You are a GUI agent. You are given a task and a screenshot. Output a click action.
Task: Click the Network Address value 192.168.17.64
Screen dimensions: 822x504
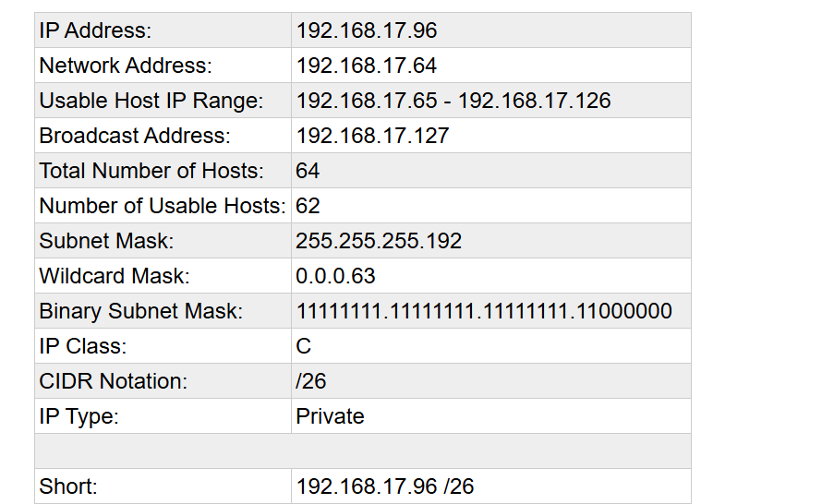(x=367, y=66)
